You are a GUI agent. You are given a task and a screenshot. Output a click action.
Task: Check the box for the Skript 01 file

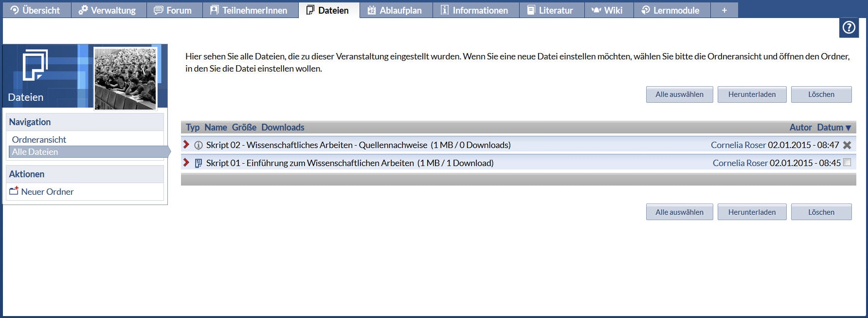click(x=847, y=163)
